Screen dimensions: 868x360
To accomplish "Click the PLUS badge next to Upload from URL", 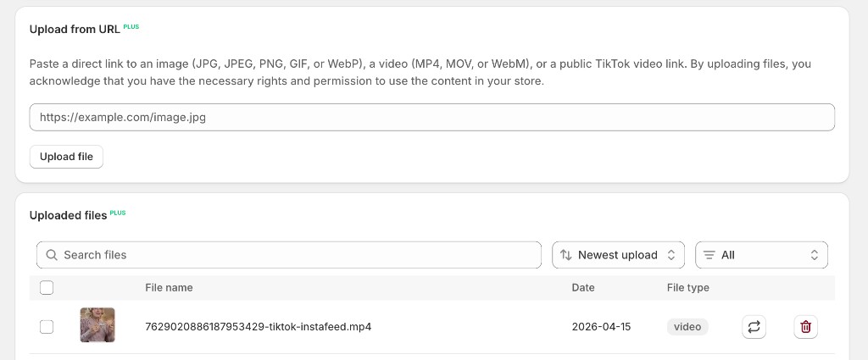I will 131,27.
